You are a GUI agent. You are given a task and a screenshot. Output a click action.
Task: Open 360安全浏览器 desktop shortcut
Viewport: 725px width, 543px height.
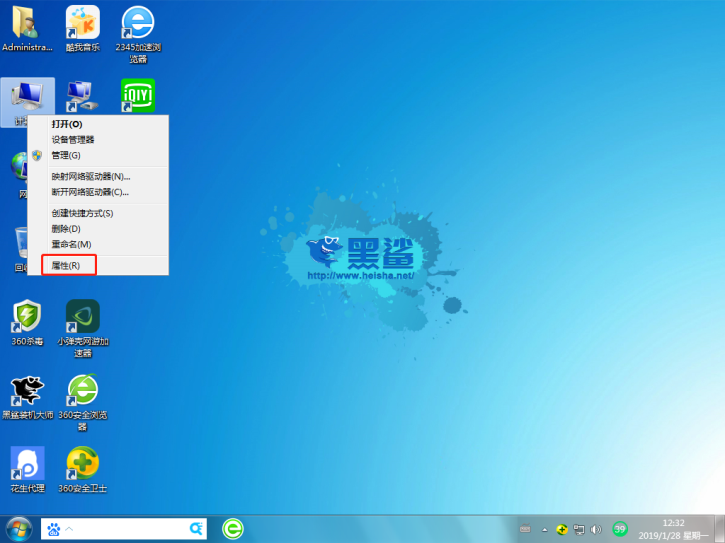coord(82,390)
